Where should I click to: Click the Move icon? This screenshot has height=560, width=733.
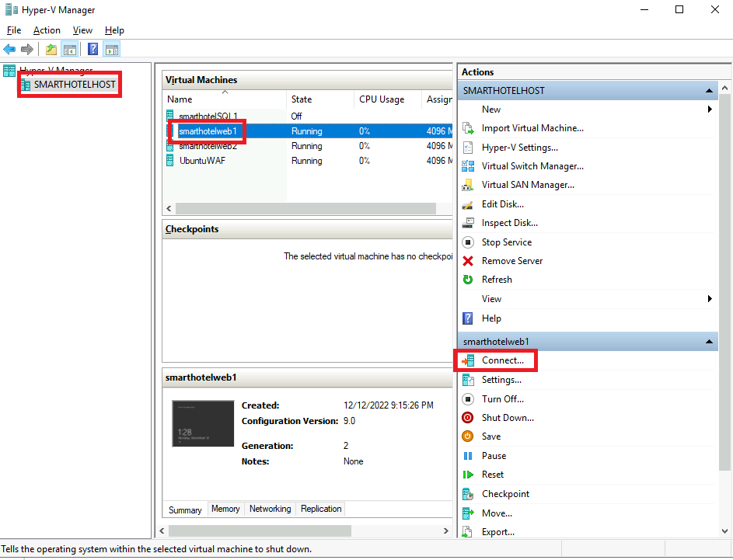[x=467, y=513]
